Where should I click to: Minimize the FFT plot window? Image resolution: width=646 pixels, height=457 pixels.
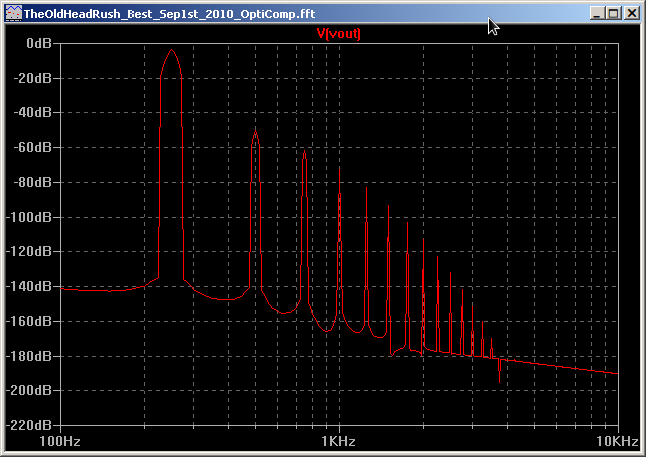(597, 13)
